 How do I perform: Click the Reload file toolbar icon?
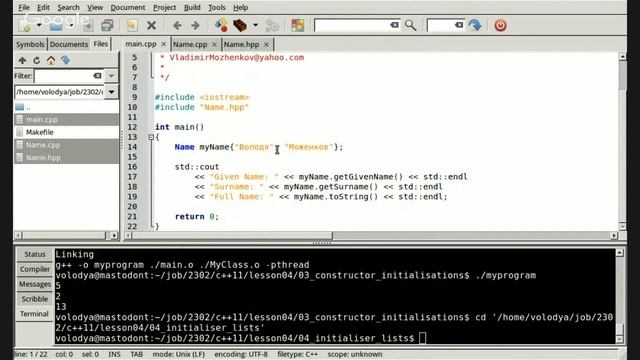pos(132,26)
